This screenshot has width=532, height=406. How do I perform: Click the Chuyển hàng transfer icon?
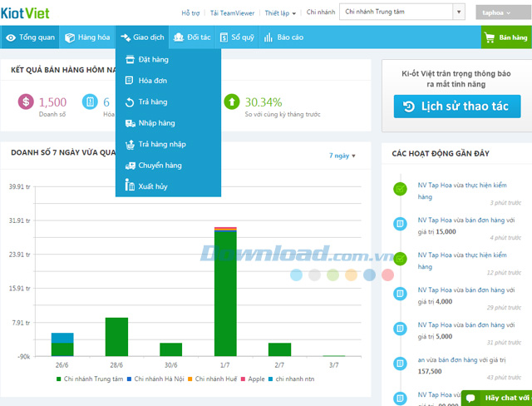click(130, 166)
